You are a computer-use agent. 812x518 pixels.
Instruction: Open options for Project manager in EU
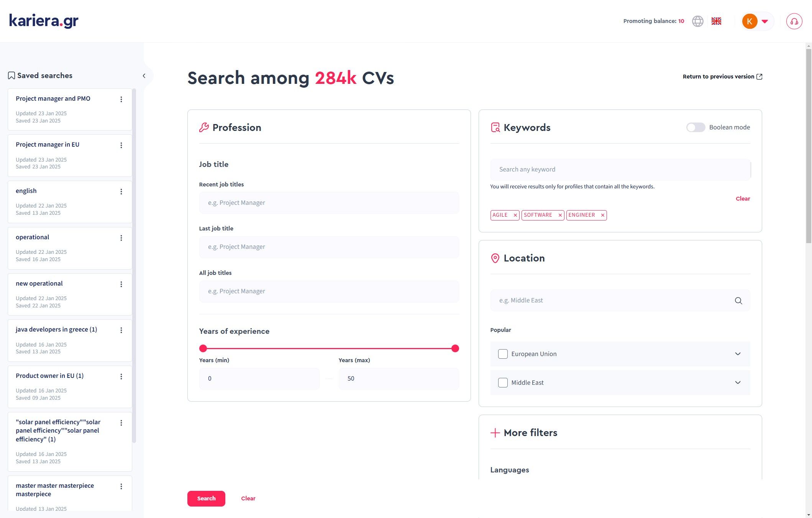point(121,145)
